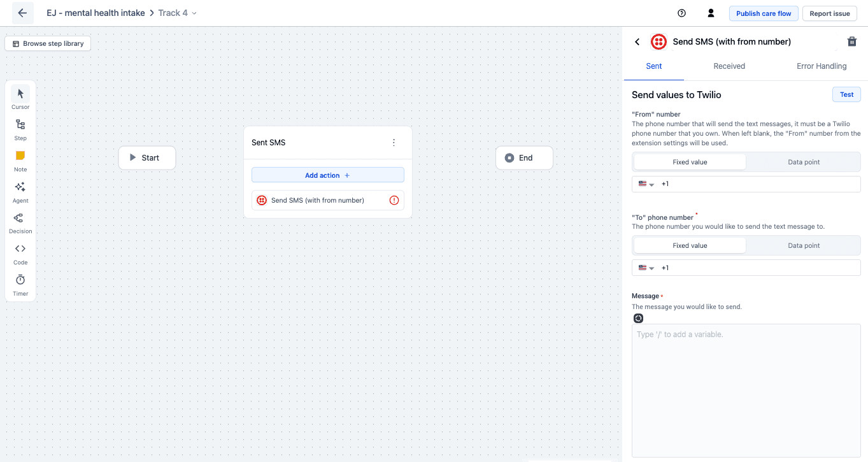Click the Send values to Twilio heading
The image size is (868, 462).
[x=676, y=95]
